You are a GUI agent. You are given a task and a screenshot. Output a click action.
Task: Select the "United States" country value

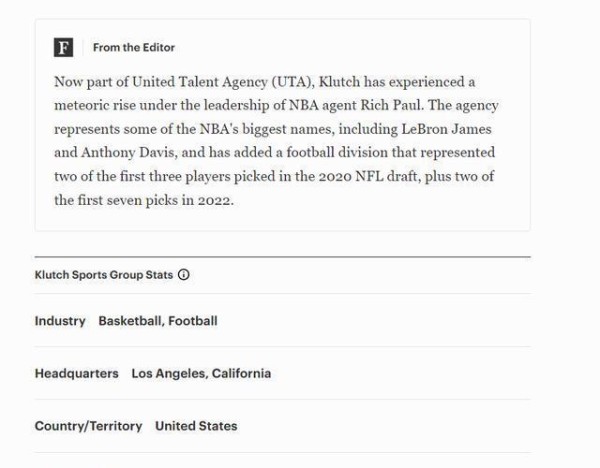[x=196, y=426]
